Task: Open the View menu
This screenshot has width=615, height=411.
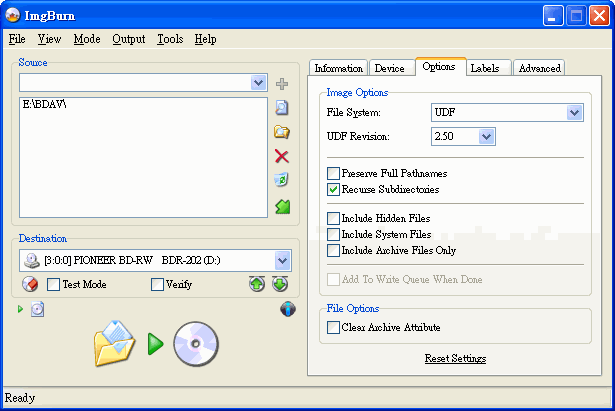Action: [x=49, y=39]
